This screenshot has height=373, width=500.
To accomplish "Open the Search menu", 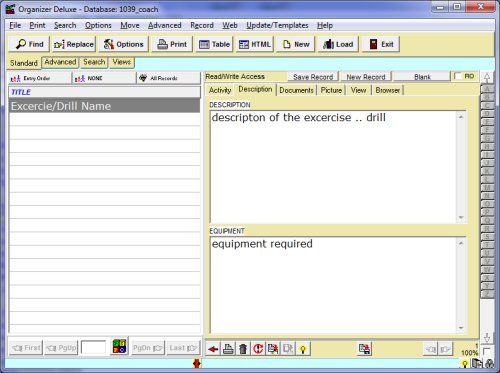I will (65, 25).
